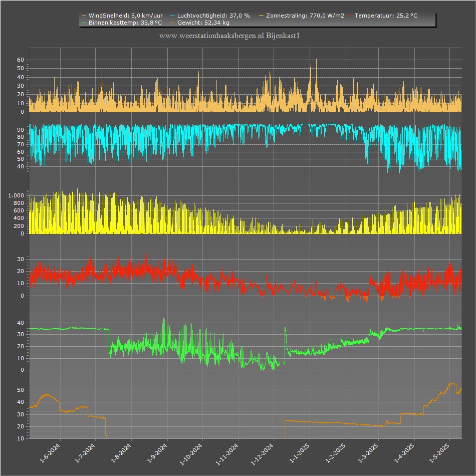476x476 pixels.
Task: Click the 1-10-2024 date axis label
Action: pos(191,454)
